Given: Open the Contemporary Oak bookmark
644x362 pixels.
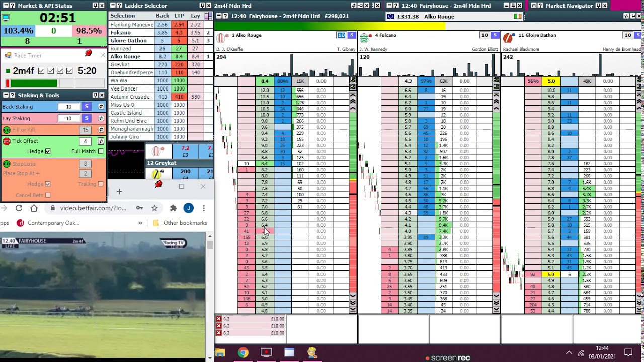Looking at the screenshot, I should 48,223.
